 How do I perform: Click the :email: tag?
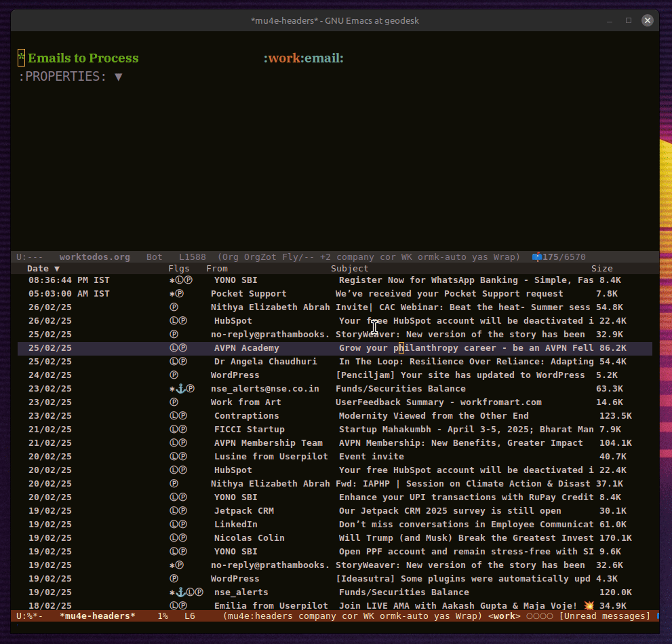click(x=323, y=58)
